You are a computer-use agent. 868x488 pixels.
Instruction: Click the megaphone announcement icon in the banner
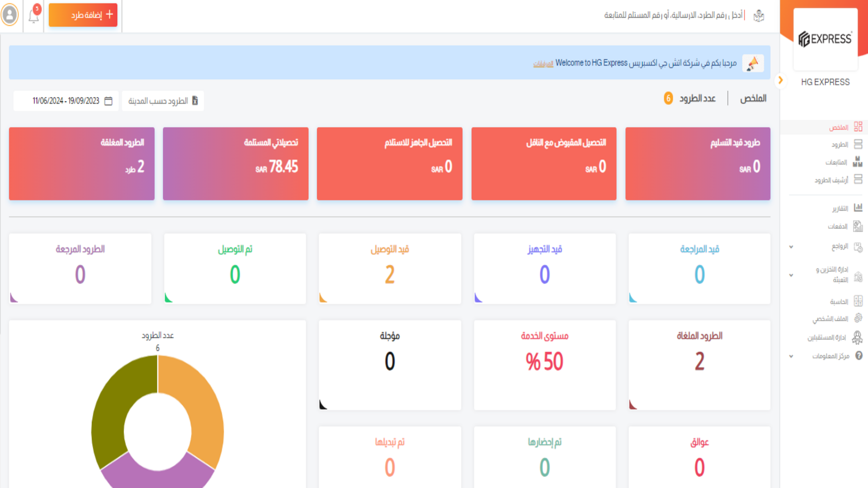pos(753,63)
